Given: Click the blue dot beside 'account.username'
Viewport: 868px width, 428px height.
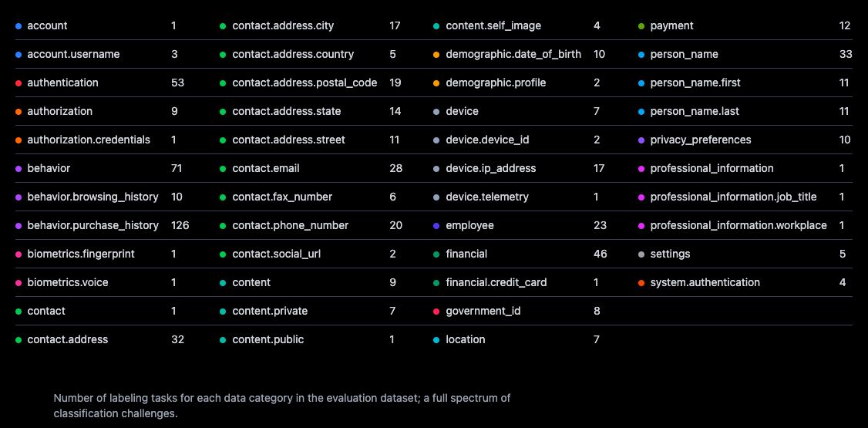Looking at the screenshot, I should 19,55.
